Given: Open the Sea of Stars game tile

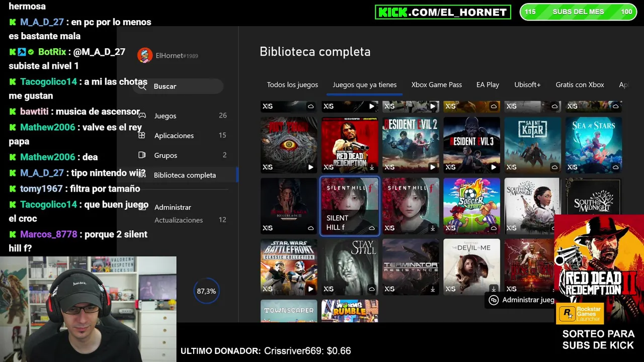Looking at the screenshot, I should tap(594, 145).
